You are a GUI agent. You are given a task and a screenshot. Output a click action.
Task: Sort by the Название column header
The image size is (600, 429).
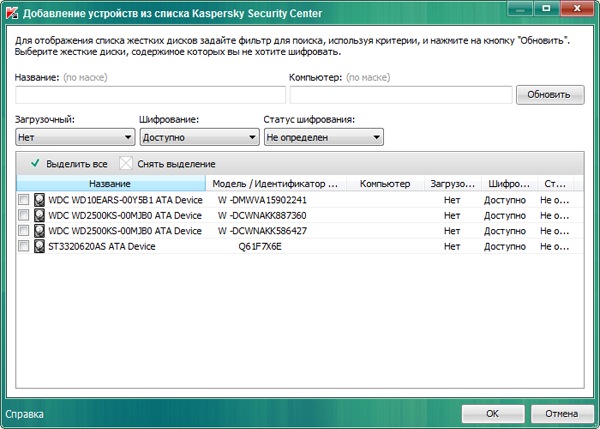tap(111, 184)
